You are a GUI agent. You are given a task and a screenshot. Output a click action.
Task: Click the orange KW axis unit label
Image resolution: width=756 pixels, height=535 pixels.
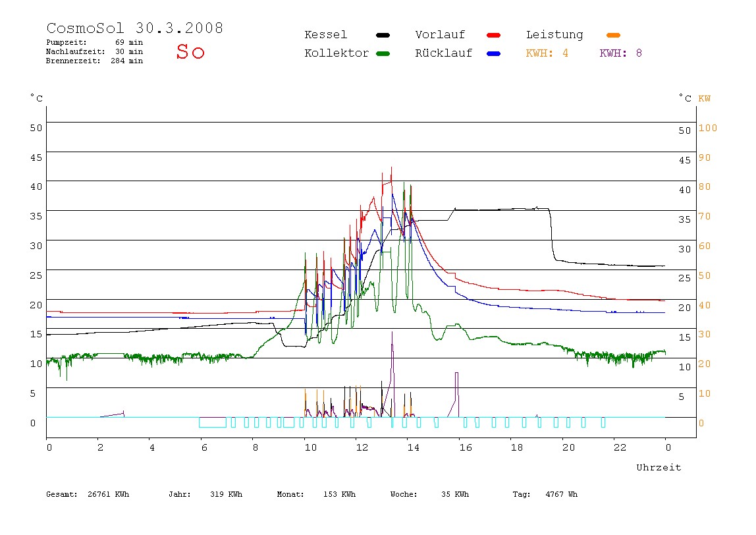(x=705, y=98)
